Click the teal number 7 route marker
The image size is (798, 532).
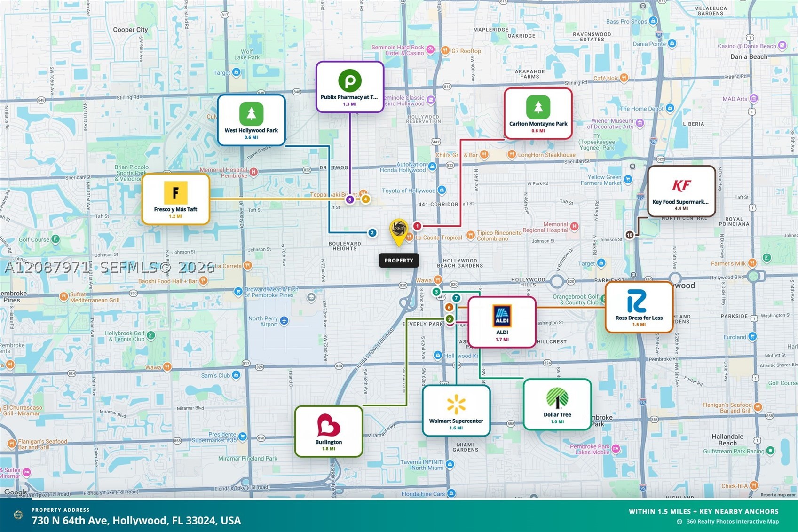(x=456, y=298)
